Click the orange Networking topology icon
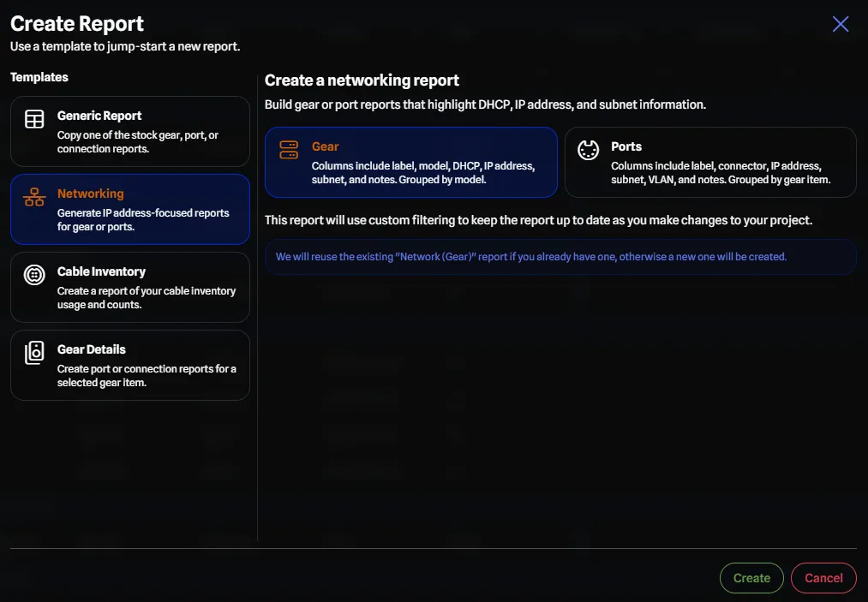This screenshot has width=868, height=602. (x=34, y=197)
